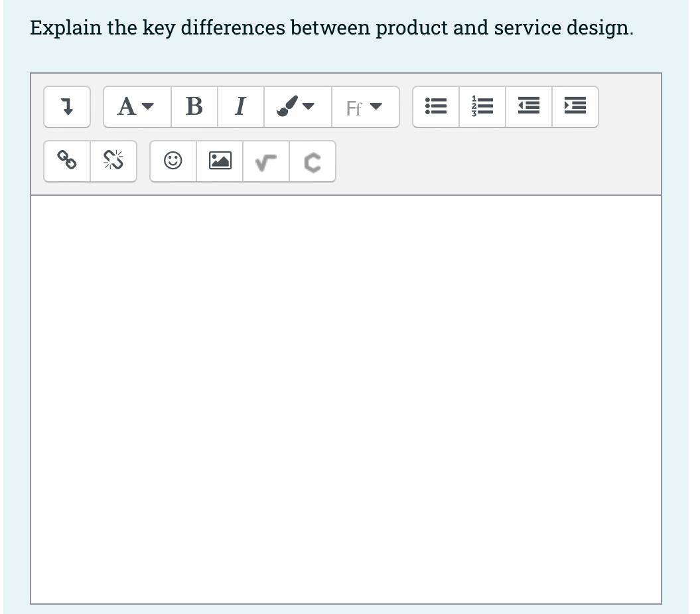700x614 pixels.
Task: Open the equation editor
Action: 265,161
